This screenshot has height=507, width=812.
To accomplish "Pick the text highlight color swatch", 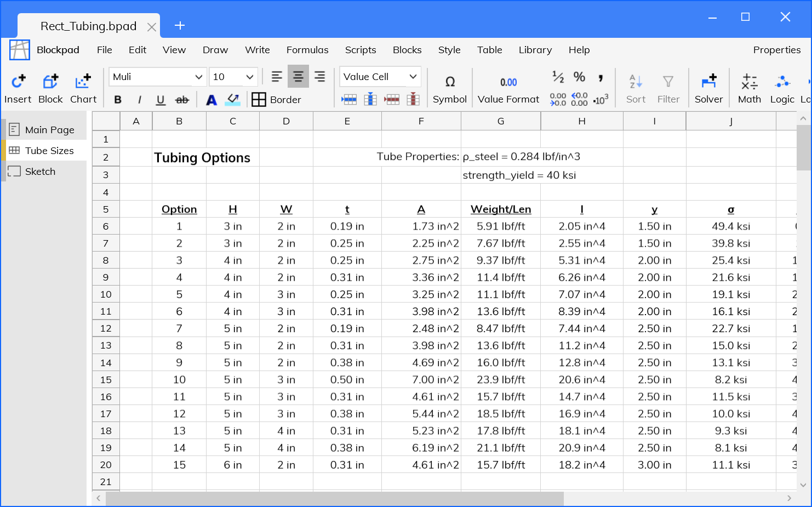I will (x=233, y=100).
